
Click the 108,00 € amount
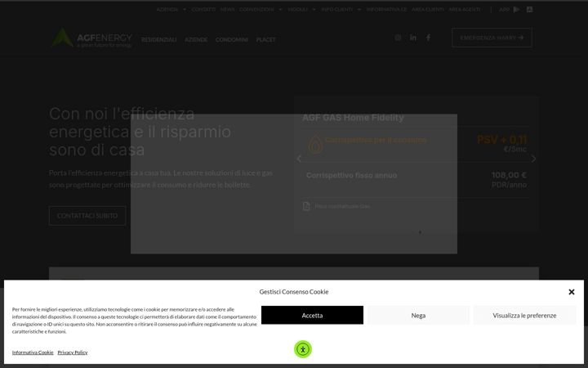click(x=509, y=175)
